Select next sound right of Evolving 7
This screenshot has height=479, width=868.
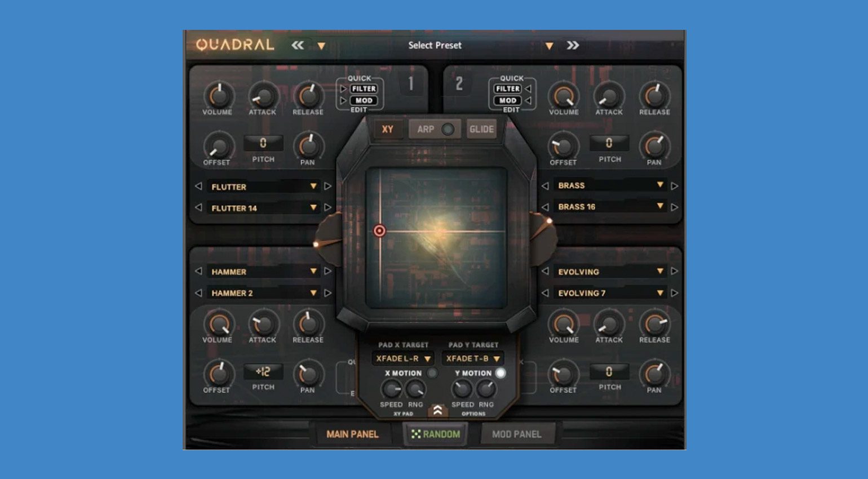tap(675, 293)
